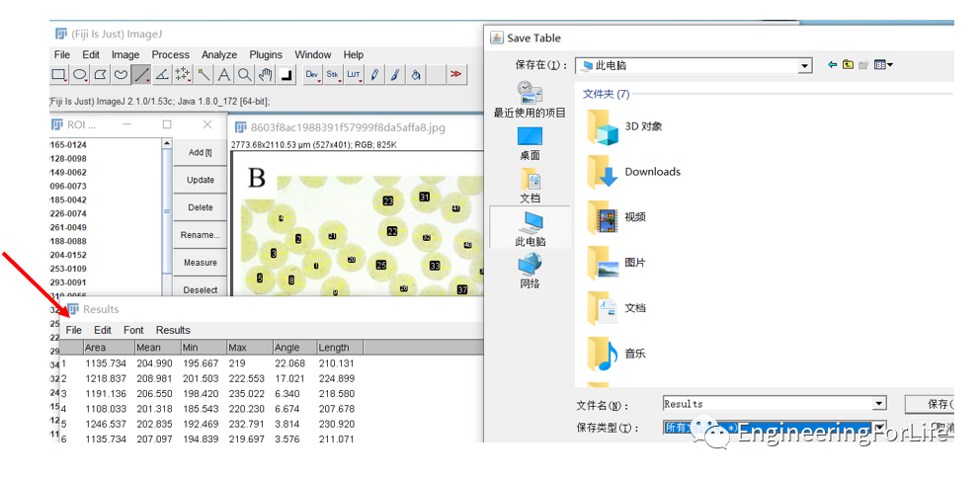Click the ROI Manager list scrollbar
Image resolution: width=980 pixels, height=478 pixels.
(167, 212)
